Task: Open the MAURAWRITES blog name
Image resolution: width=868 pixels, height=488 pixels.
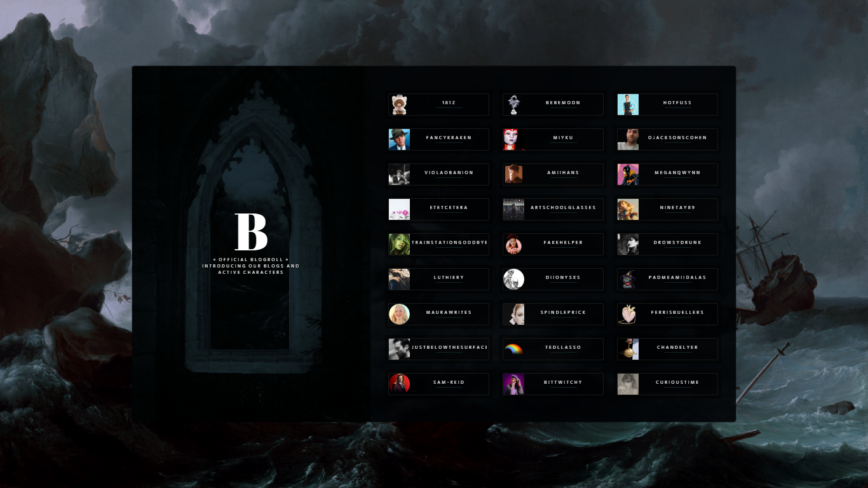Action: (x=449, y=313)
